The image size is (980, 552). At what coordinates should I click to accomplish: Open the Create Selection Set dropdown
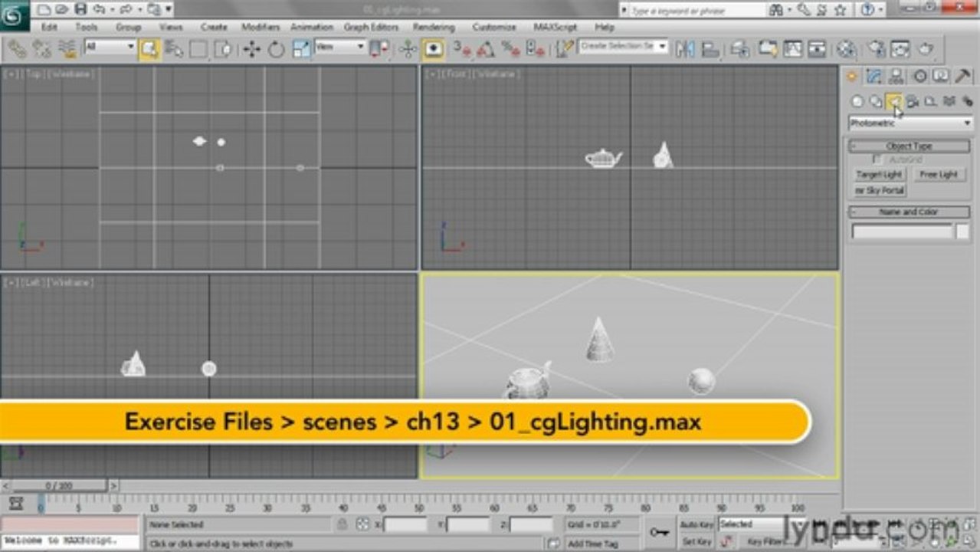pos(623,46)
